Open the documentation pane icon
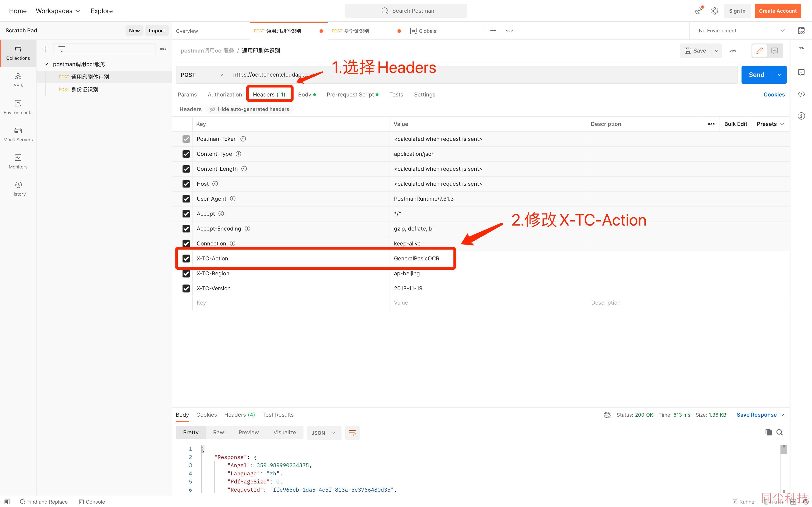 click(x=801, y=51)
